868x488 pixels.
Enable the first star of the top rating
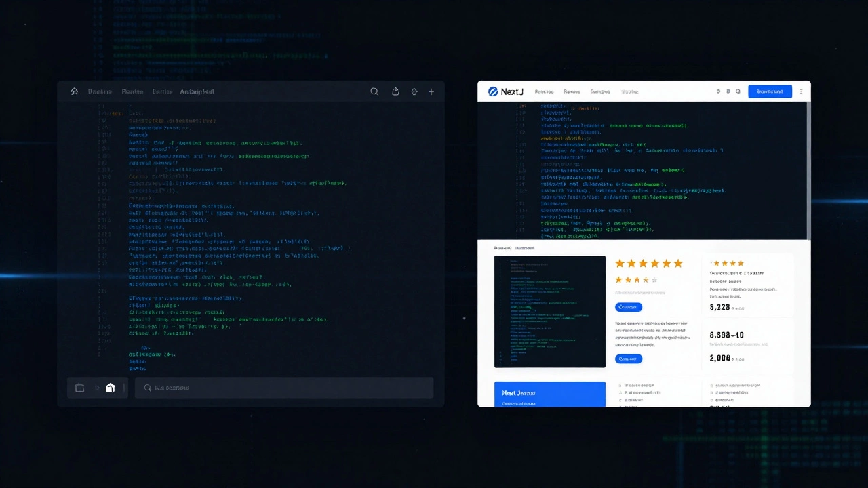point(620,264)
